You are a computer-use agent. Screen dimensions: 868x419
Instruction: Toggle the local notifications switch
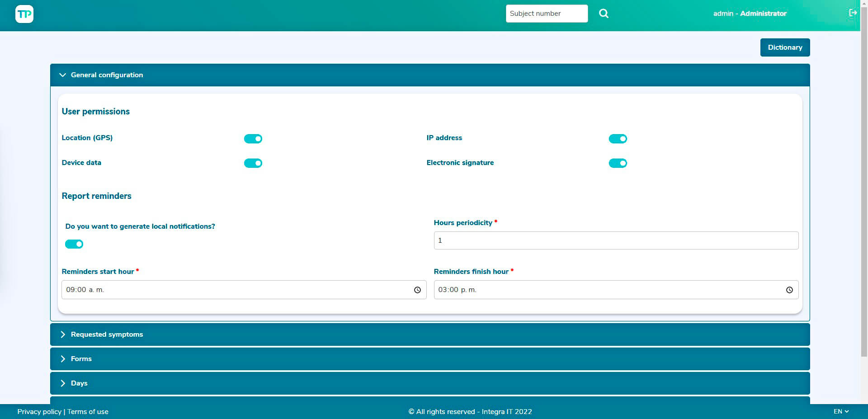(74, 244)
